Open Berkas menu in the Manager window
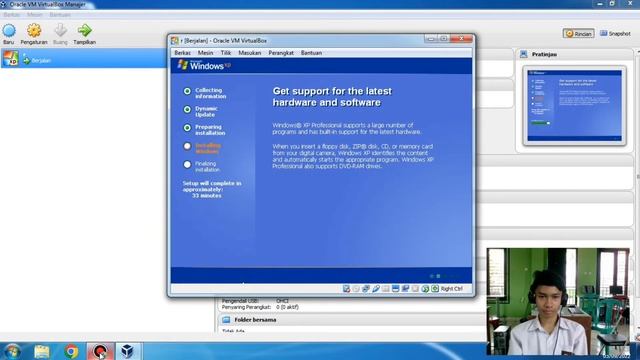 (x=11, y=15)
